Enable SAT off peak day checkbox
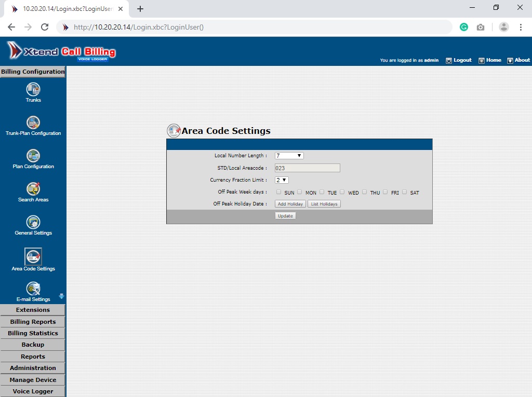Image resolution: width=532 pixels, height=397 pixels. click(x=404, y=192)
